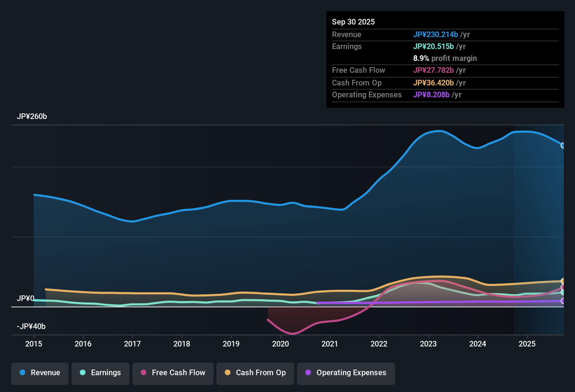The height and width of the screenshot is (392, 575).
Task: Click the orange Cash From Op endpoint marker
Action: click(562, 281)
